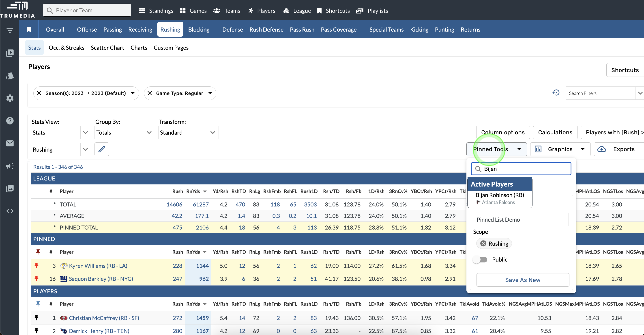Viewport: 644px width, 335px height.
Task: Switch to the Receiving tab
Action: (140, 30)
